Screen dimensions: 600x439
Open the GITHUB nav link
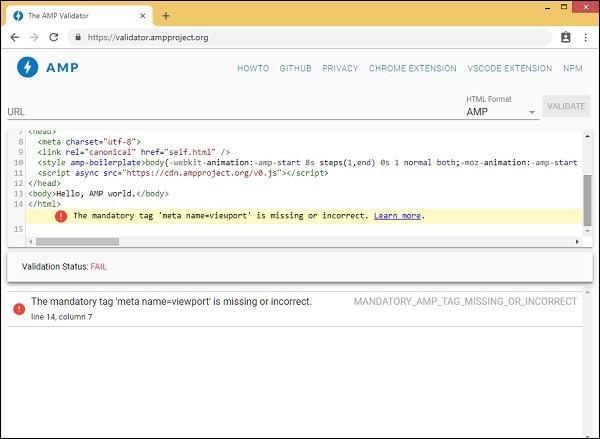(x=295, y=68)
